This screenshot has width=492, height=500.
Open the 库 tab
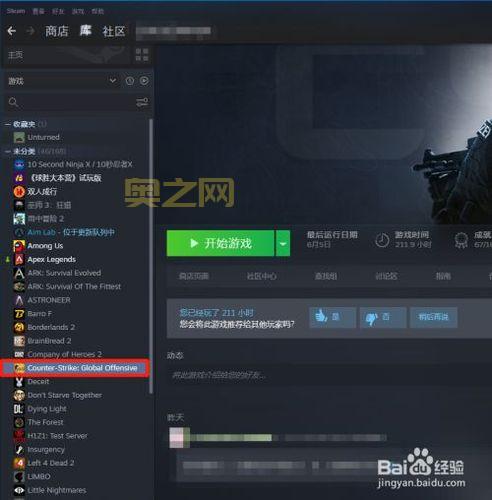86,31
